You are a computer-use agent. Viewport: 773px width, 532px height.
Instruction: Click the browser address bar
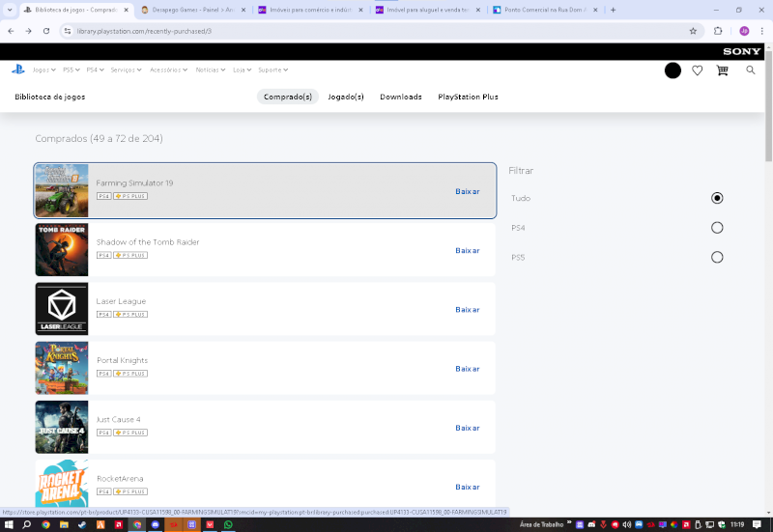[367, 31]
